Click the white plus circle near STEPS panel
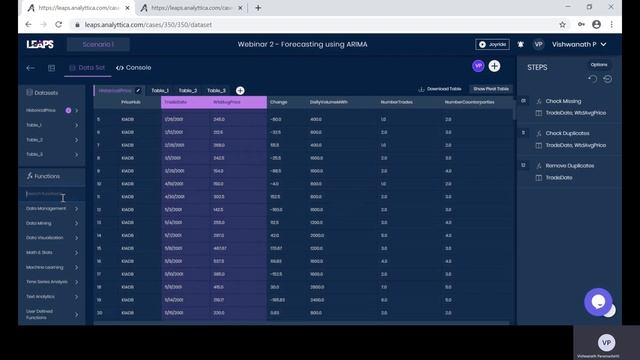The height and width of the screenshot is (360, 640). tap(494, 66)
